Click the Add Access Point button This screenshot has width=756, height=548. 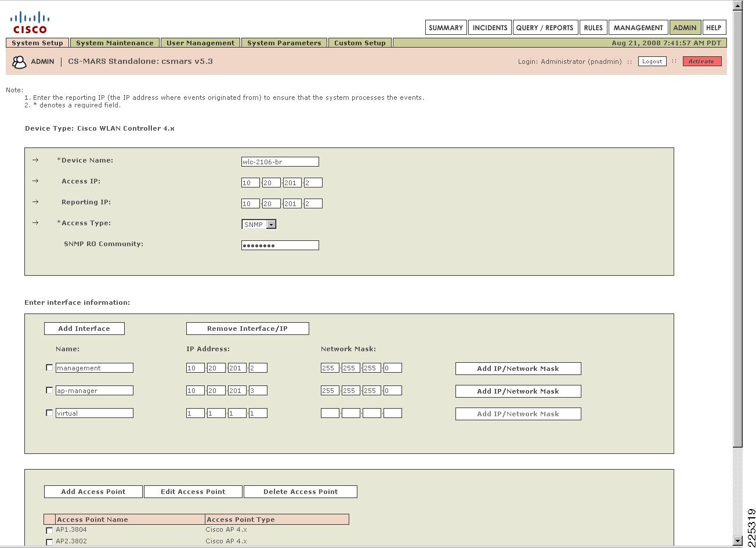(x=93, y=492)
